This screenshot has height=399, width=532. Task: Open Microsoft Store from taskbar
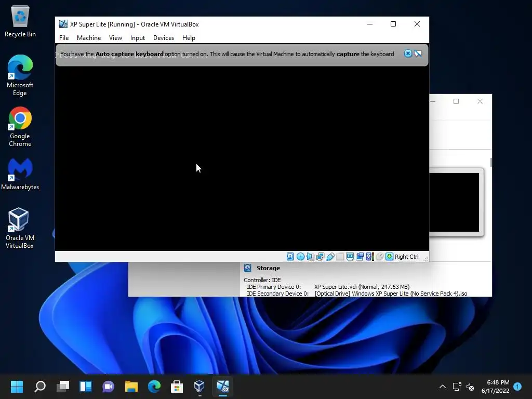tap(177, 386)
